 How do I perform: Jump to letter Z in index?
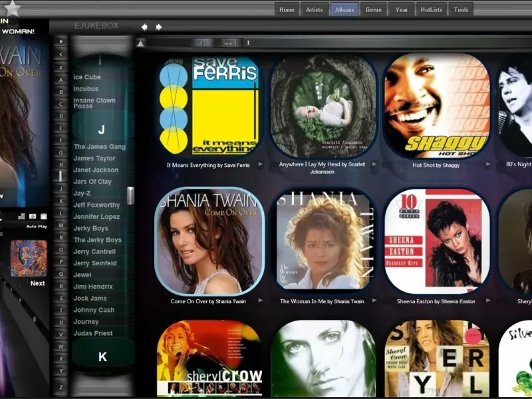61,387
